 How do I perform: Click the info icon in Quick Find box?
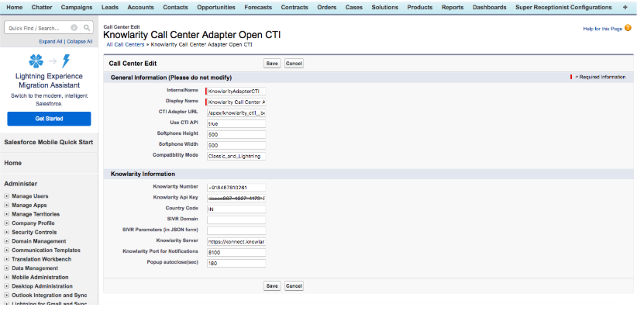coord(74,28)
